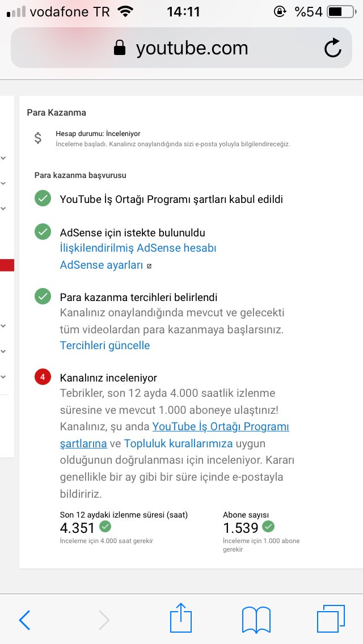363x644 pixels.
Task: Select the Kanalınız inceleniyor heading
Action: (x=108, y=378)
